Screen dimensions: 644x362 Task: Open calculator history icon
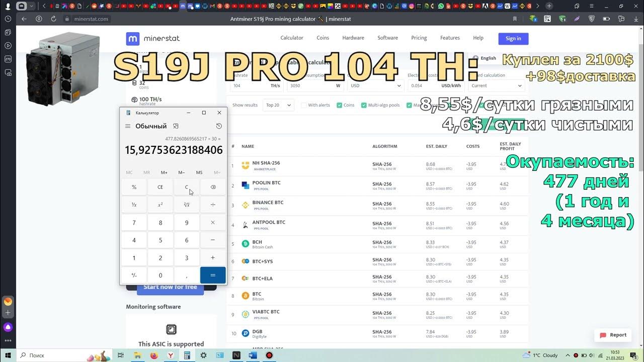coord(219,126)
